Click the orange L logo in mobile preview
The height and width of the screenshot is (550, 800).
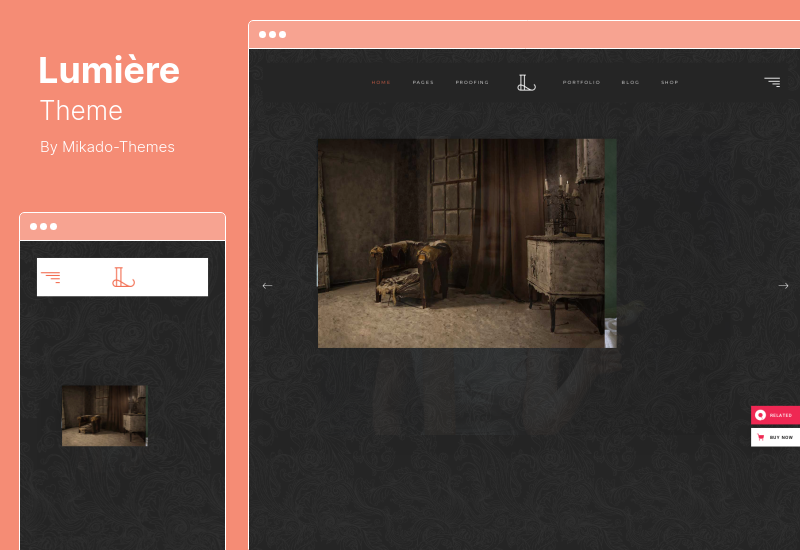123,277
